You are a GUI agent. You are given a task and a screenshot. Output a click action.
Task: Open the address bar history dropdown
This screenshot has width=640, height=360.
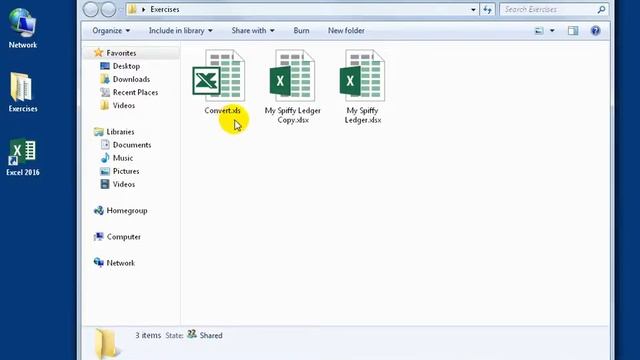pos(473,9)
